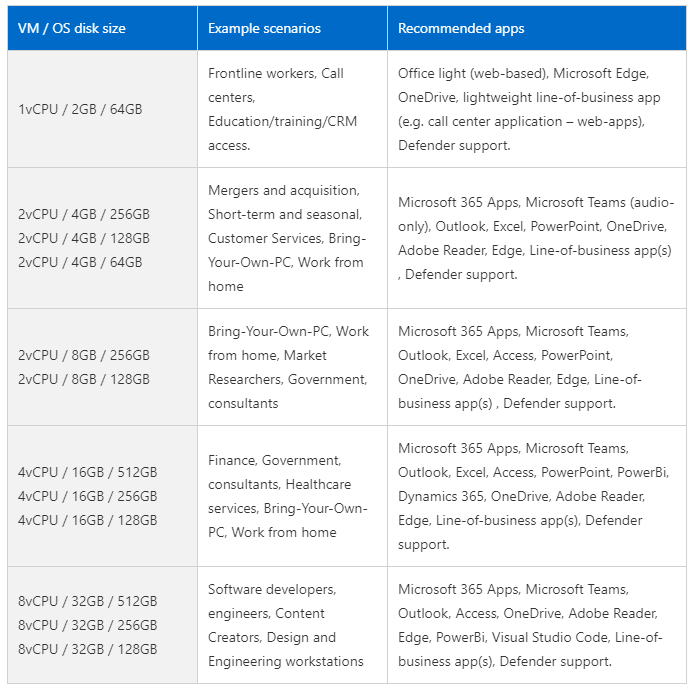Click the '2vCPU / 4GB / 256GB' line

(x=84, y=214)
